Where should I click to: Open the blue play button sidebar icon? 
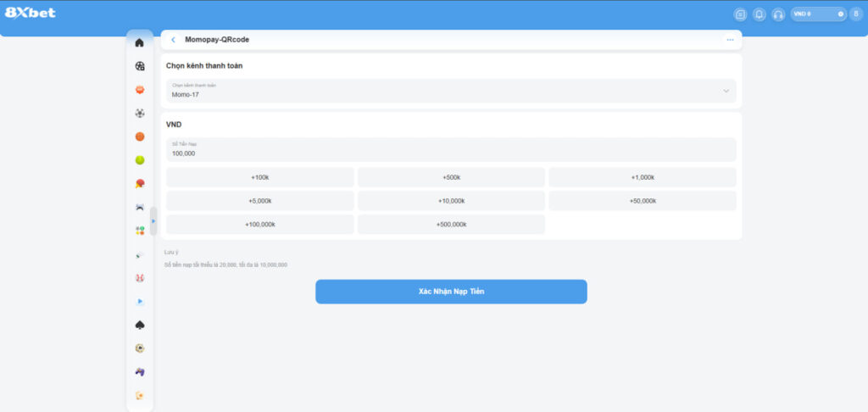[x=140, y=301]
